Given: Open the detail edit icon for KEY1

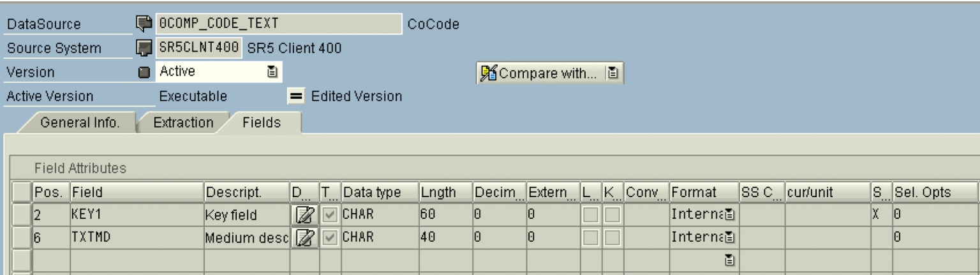Looking at the screenshot, I should point(304,215).
